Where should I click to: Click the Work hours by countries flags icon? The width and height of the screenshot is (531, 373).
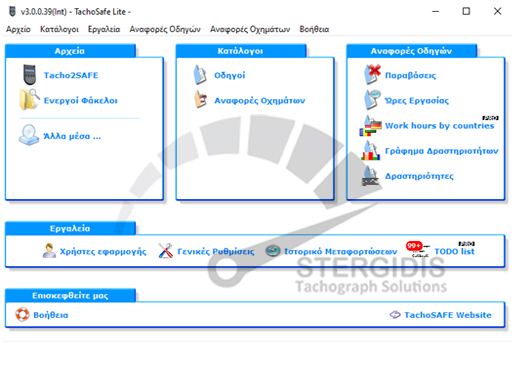[x=370, y=126]
